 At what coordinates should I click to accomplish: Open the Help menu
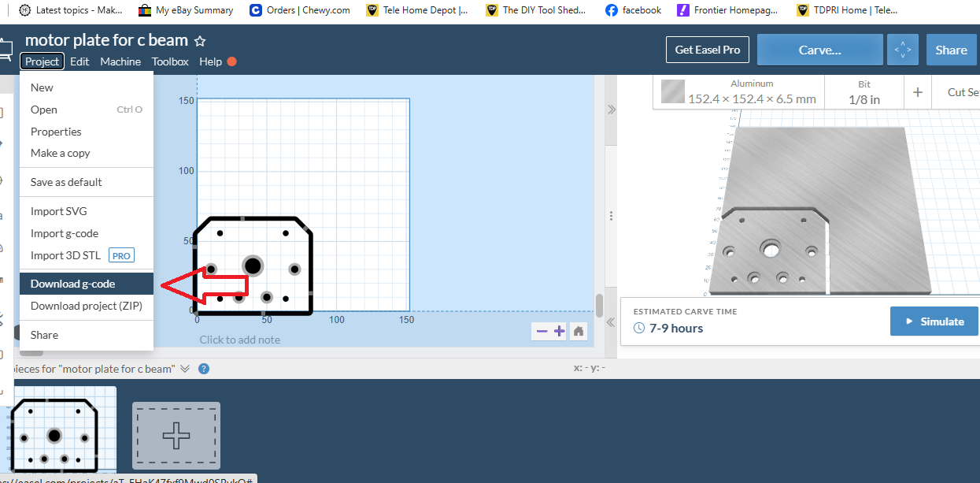pos(210,61)
